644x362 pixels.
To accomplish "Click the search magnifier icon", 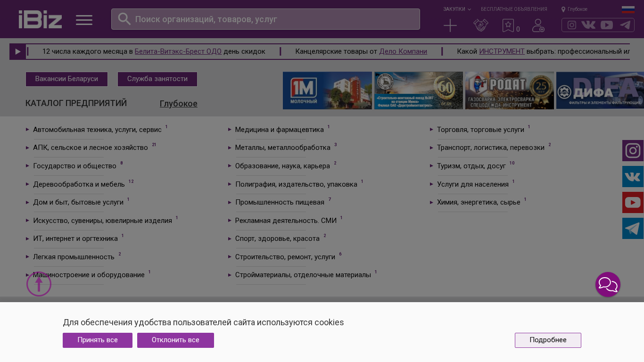I will click(x=124, y=19).
